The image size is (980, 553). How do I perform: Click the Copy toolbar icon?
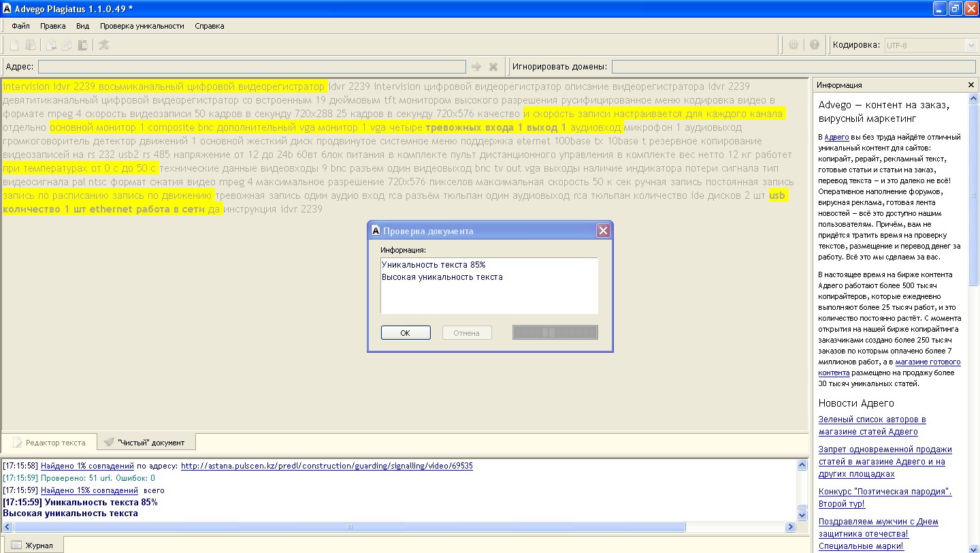(67, 45)
